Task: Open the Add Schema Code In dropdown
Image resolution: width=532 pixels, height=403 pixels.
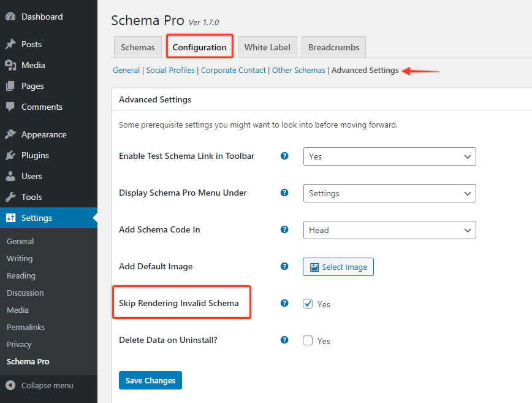Action: tap(389, 230)
